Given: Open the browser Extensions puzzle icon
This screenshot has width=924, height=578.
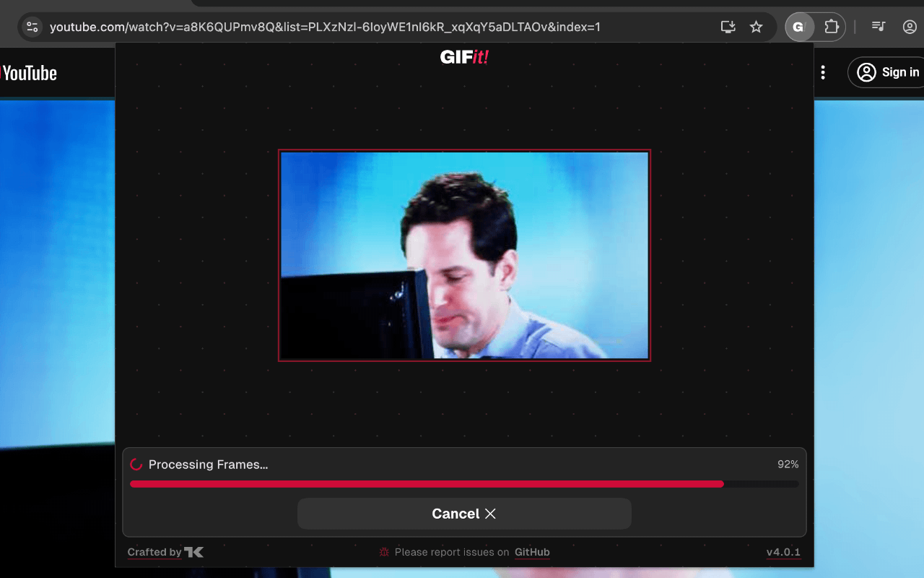Looking at the screenshot, I should coord(831,27).
